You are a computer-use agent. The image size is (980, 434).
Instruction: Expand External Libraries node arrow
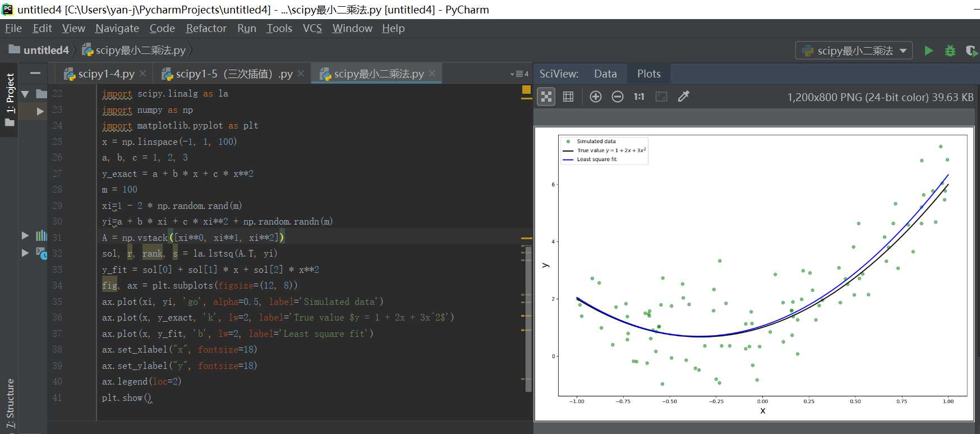tap(25, 236)
